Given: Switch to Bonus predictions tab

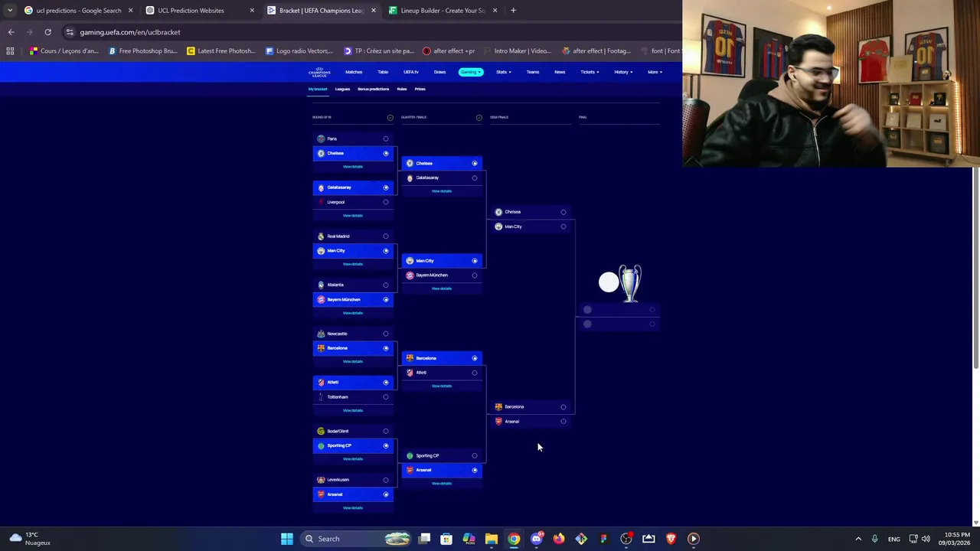Looking at the screenshot, I should pyautogui.click(x=374, y=89).
